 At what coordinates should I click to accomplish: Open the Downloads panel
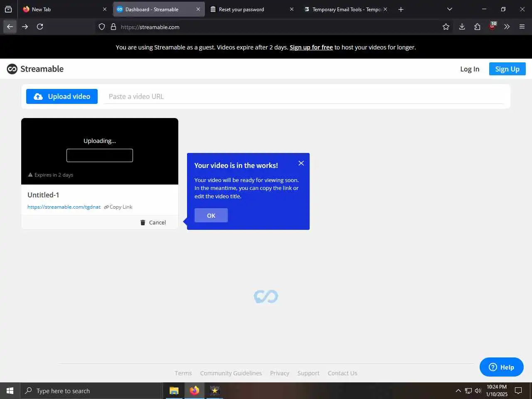(462, 27)
